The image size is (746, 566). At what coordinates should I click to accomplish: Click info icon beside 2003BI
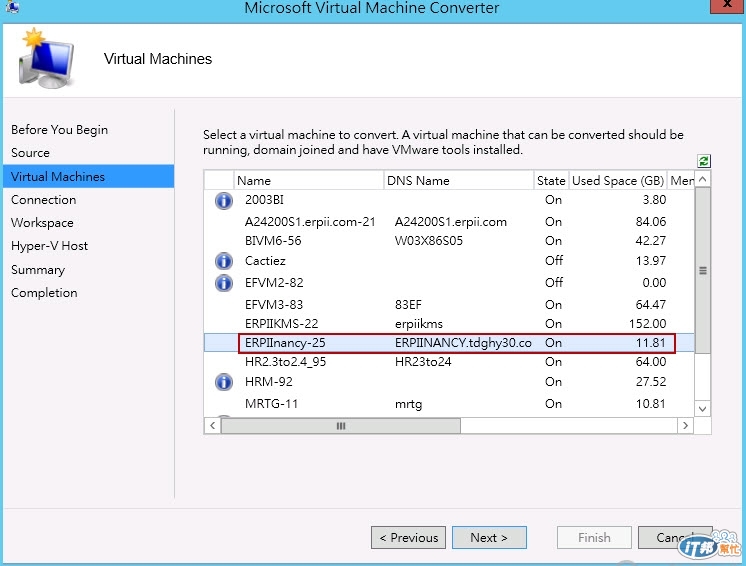pos(224,201)
